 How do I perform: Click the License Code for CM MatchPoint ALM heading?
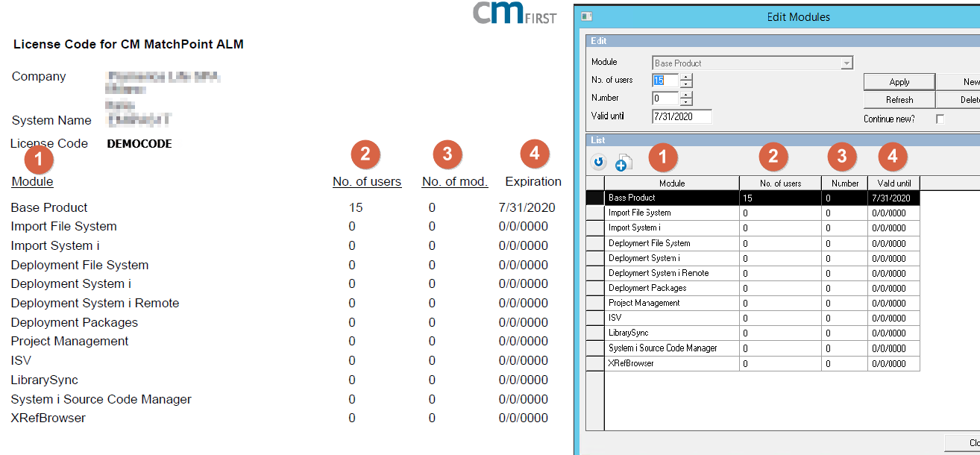tap(128, 45)
